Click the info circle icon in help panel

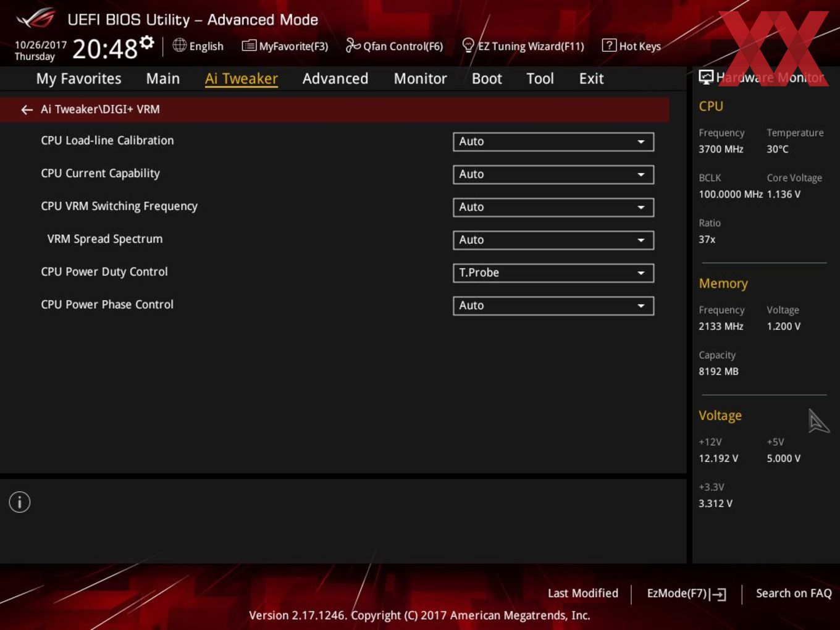click(x=20, y=502)
